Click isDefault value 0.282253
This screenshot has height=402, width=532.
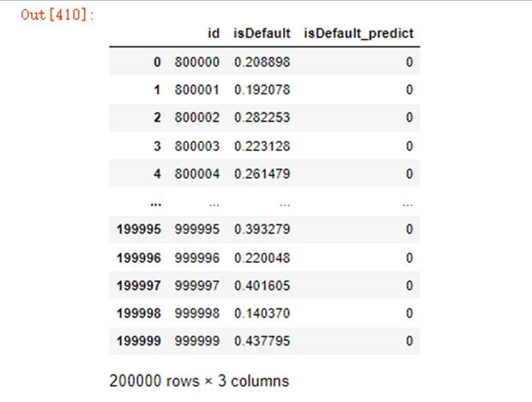click(x=263, y=118)
